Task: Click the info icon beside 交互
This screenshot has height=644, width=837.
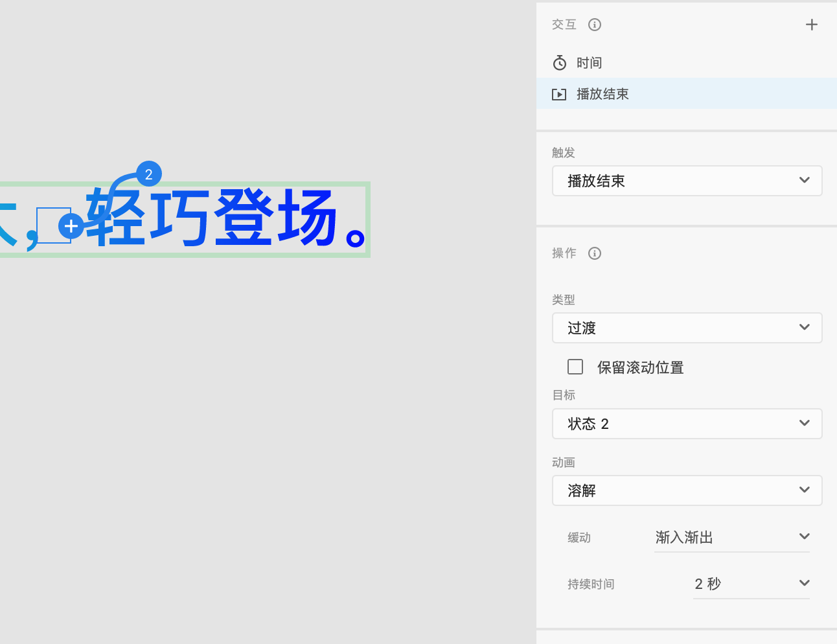Action: tap(594, 25)
